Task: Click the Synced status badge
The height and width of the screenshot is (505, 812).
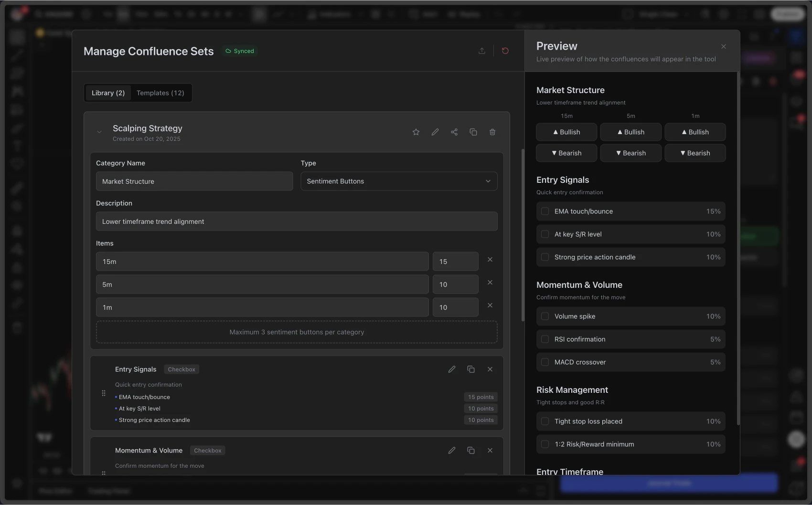Action: 240,51
